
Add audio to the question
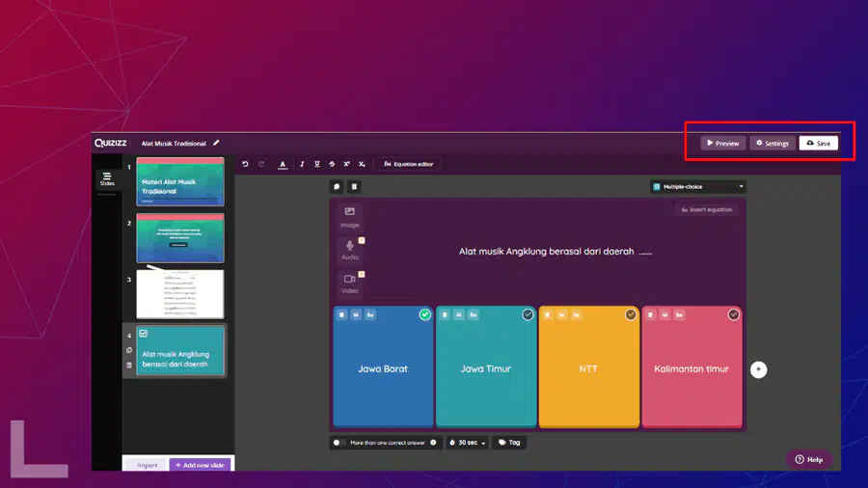coord(349,250)
